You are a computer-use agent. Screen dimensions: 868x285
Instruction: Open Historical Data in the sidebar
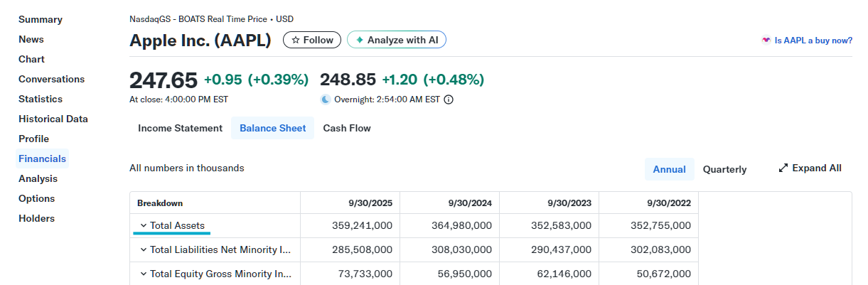tap(53, 119)
